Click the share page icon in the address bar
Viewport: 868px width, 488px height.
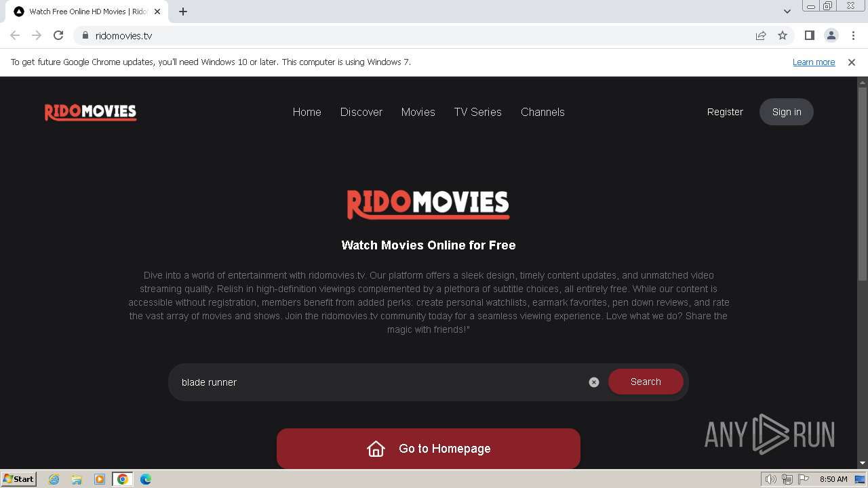point(761,35)
